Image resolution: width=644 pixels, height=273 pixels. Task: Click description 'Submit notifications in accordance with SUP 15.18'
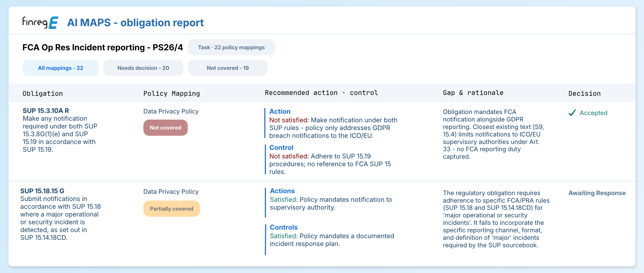click(x=61, y=218)
